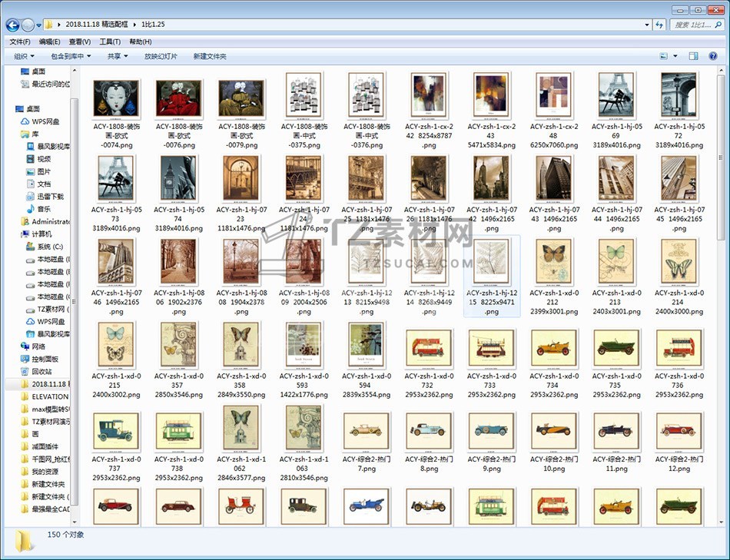
Task: Open the help question mark icon
Action: coord(713,56)
